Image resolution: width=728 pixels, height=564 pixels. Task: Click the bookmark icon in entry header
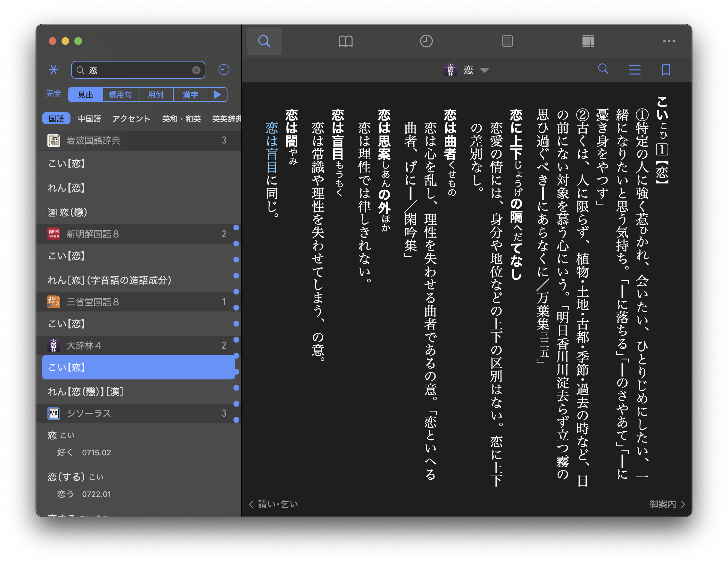[x=666, y=70]
